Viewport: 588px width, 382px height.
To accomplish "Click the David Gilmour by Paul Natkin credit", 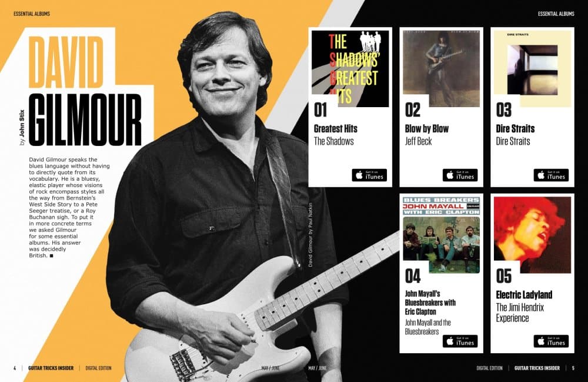I will (310, 235).
